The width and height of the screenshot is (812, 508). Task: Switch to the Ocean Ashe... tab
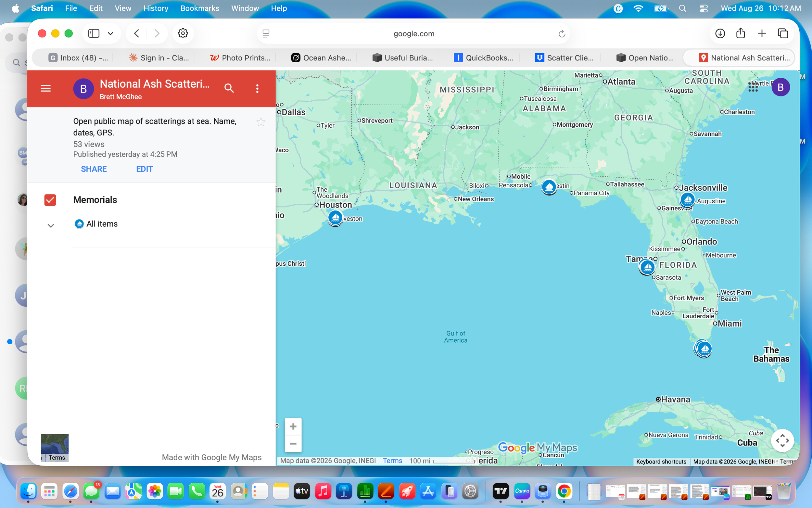tap(321, 58)
